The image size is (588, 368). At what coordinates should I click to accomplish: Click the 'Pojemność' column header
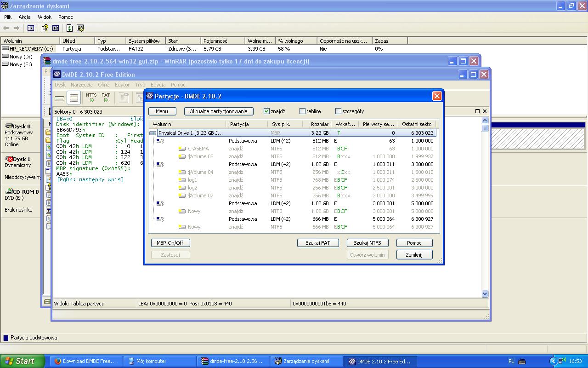coord(223,41)
